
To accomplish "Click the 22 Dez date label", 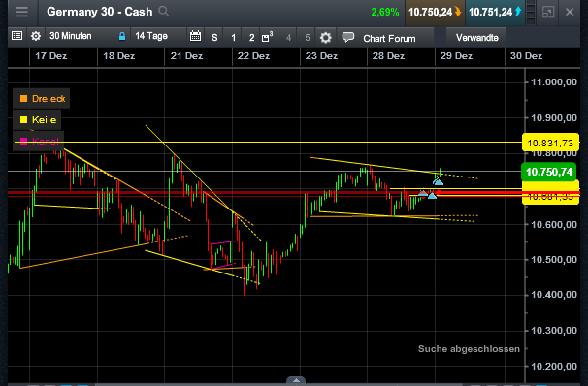I will pyautogui.click(x=253, y=56).
